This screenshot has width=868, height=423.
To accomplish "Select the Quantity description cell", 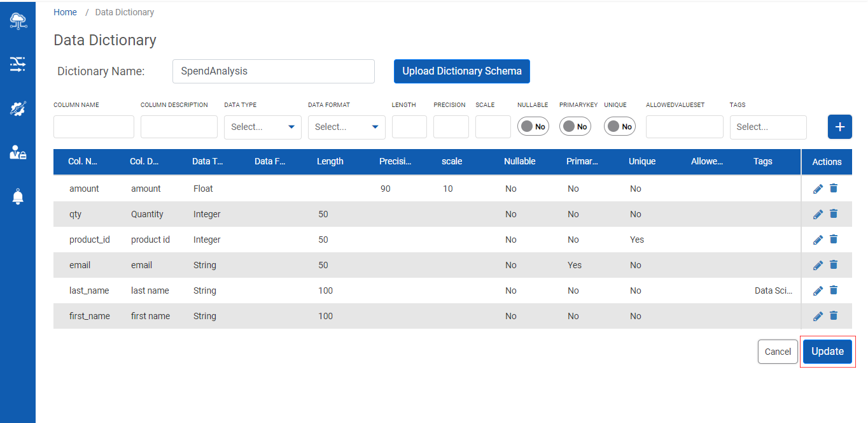I will 148,214.
